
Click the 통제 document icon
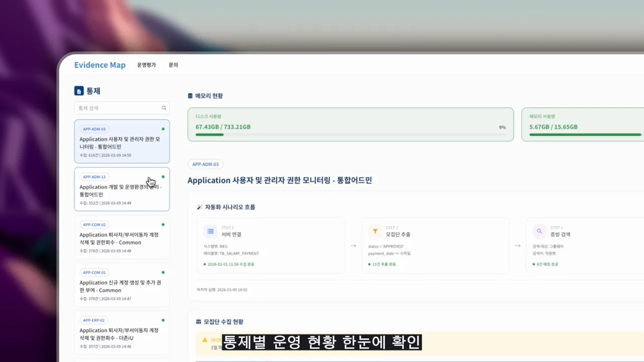tap(78, 91)
